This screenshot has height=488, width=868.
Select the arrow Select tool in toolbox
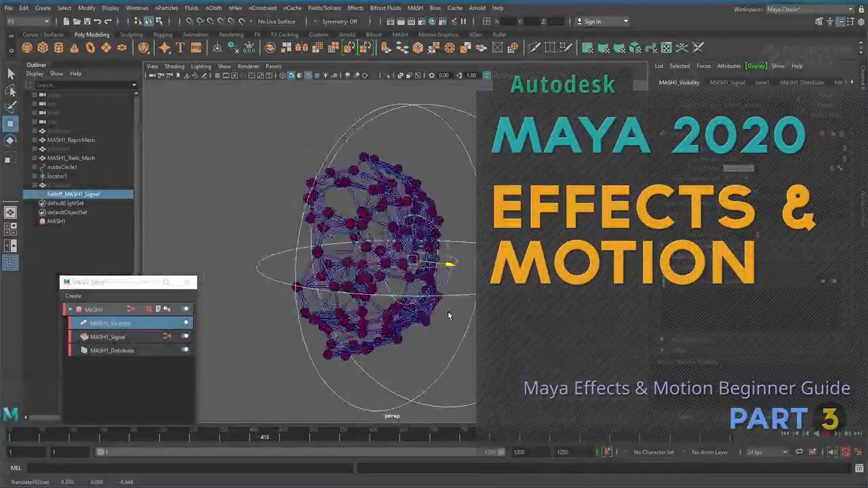[10, 73]
